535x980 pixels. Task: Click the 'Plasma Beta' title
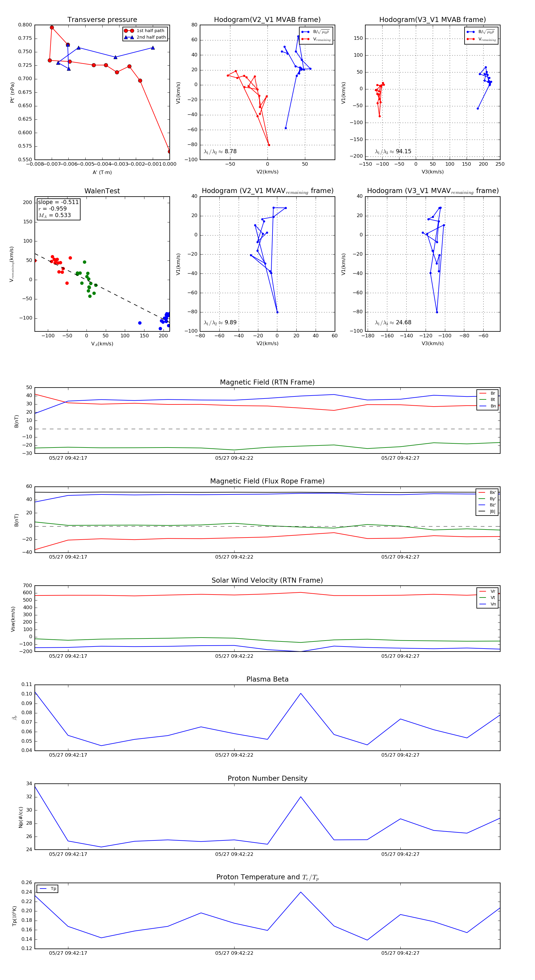267,679
